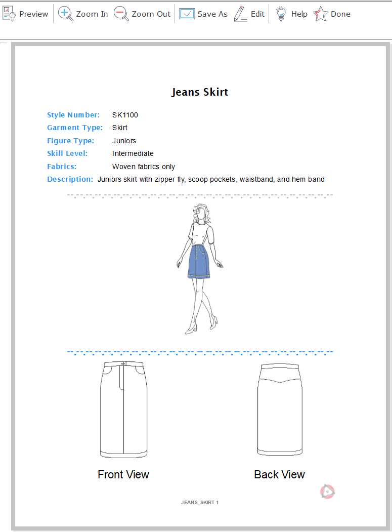Zoom In on the document
Viewport: 392px width, 532px height.
(83, 14)
